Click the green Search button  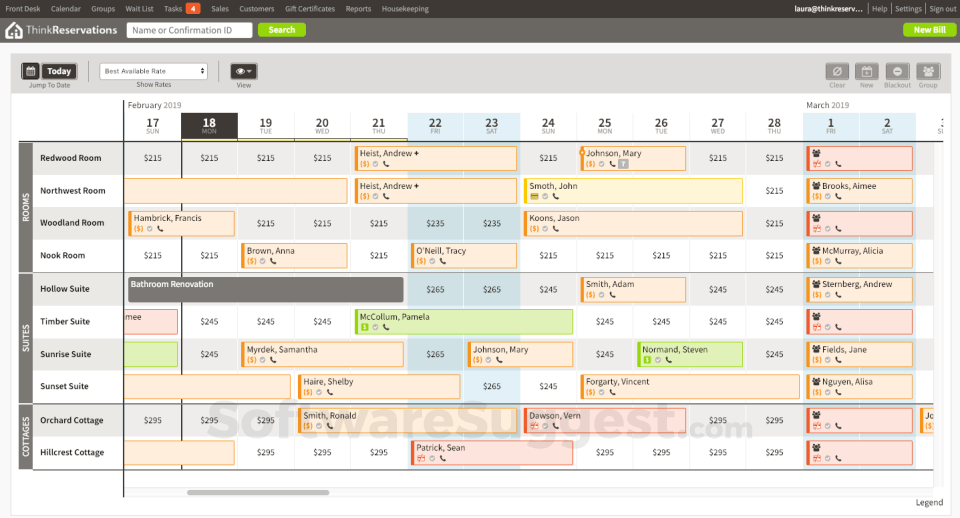pyautogui.click(x=282, y=30)
